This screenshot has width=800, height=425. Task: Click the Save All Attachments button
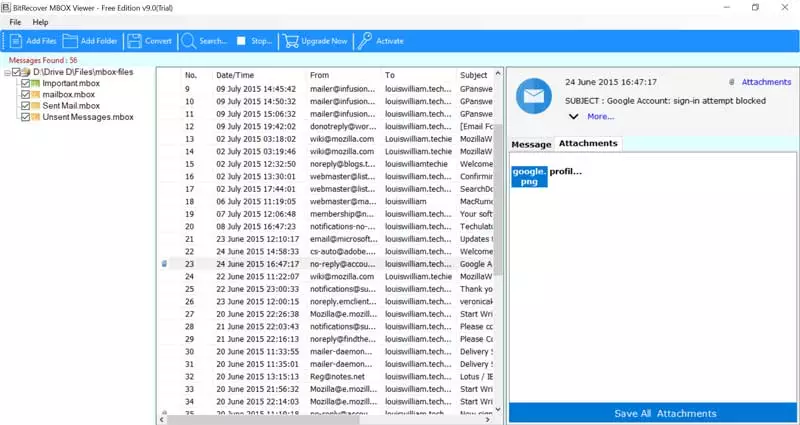652,413
